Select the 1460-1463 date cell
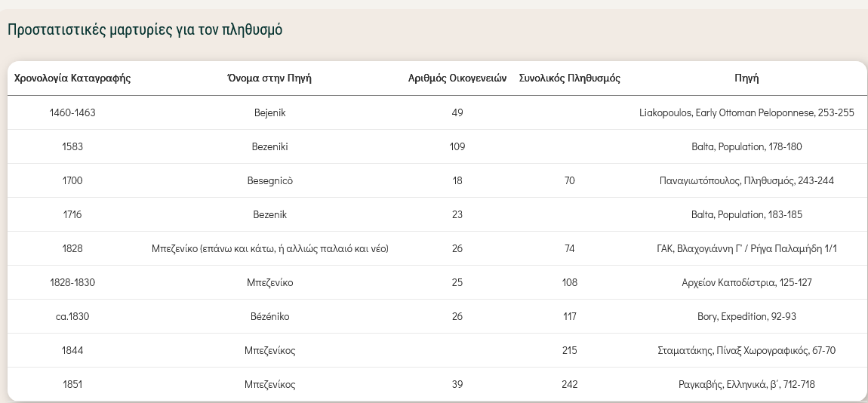Image resolution: width=868 pixels, height=403 pixels. point(72,113)
